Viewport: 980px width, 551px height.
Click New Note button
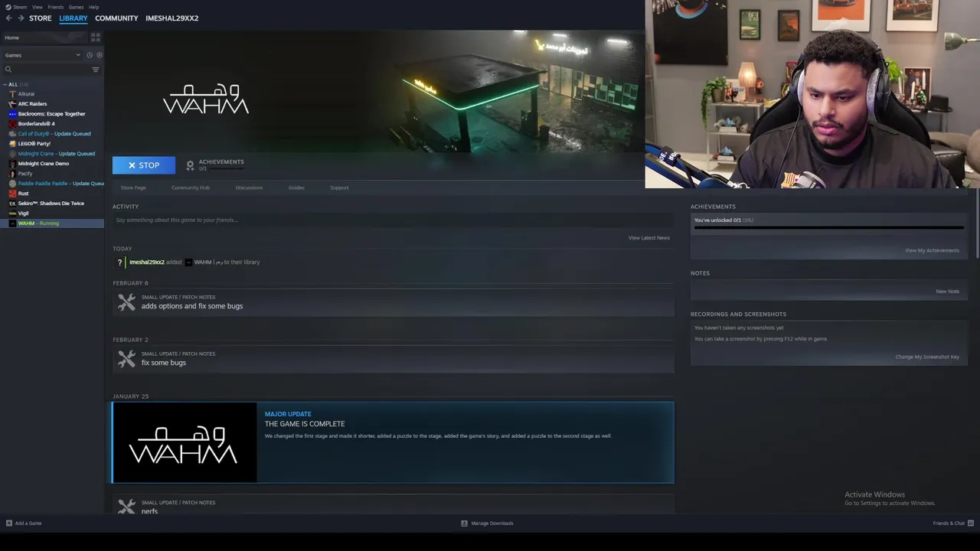[x=947, y=291]
